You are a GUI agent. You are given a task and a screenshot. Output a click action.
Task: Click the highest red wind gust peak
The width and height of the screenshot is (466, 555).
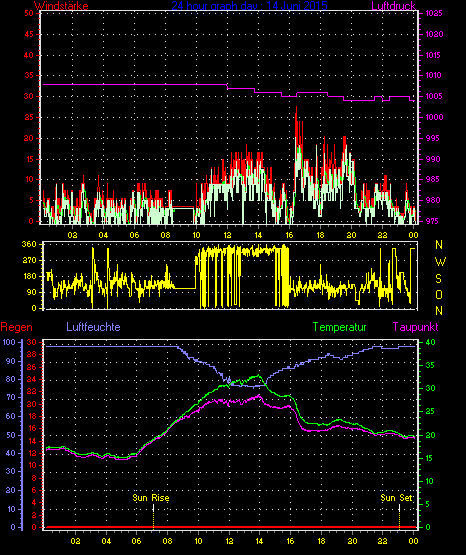point(297,108)
